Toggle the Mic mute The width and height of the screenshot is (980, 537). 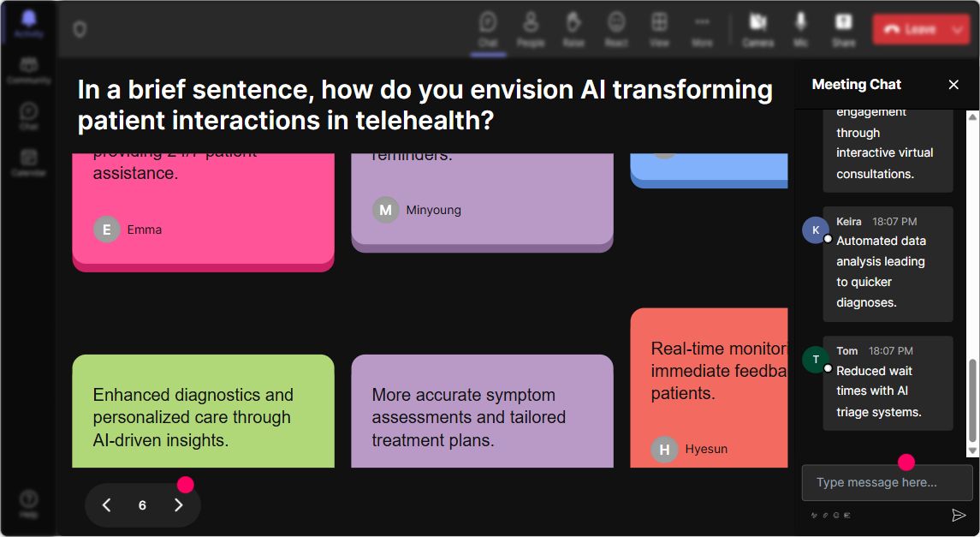pos(800,29)
